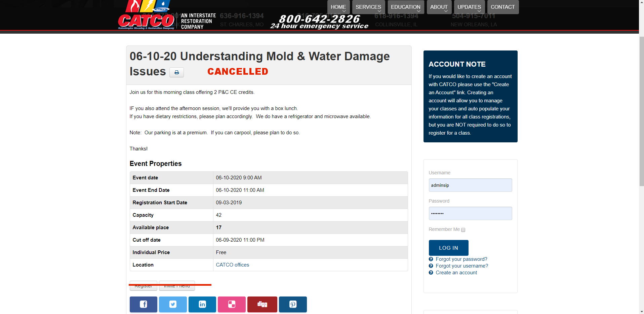Share the event on LinkedIn
This screenshot has height=314, width=644.
pos(202,304)
